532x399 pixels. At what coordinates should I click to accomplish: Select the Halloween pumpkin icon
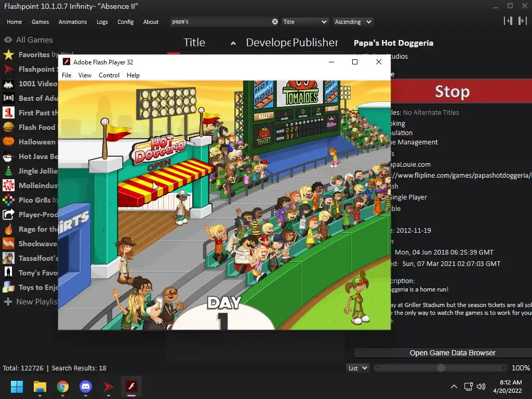[x=8, y=142]
